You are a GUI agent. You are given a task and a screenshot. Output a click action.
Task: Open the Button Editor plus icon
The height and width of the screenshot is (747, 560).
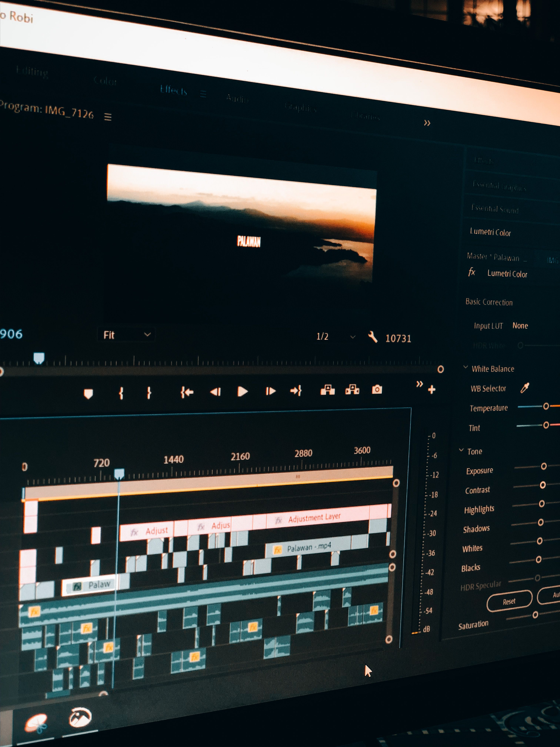point(431,390)
